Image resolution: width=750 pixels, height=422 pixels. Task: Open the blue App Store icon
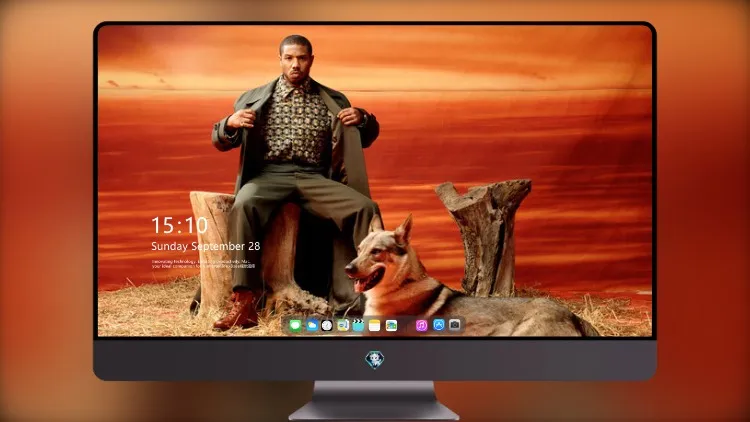click(439, 325)
